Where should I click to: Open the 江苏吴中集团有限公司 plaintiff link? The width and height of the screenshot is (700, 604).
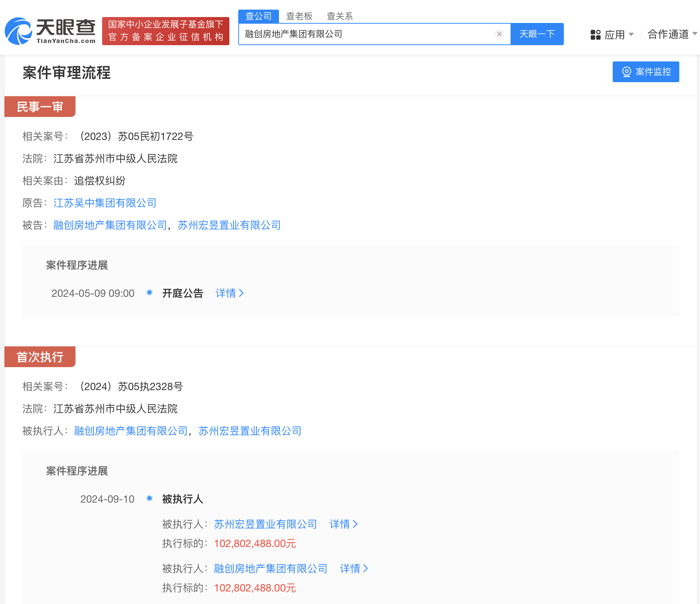104,203
